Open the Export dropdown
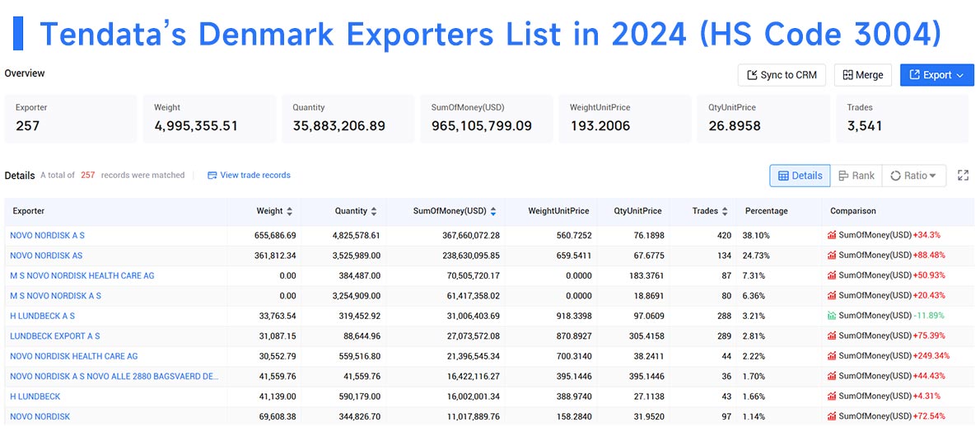980x432 pixels. click(x=937, y=75)
